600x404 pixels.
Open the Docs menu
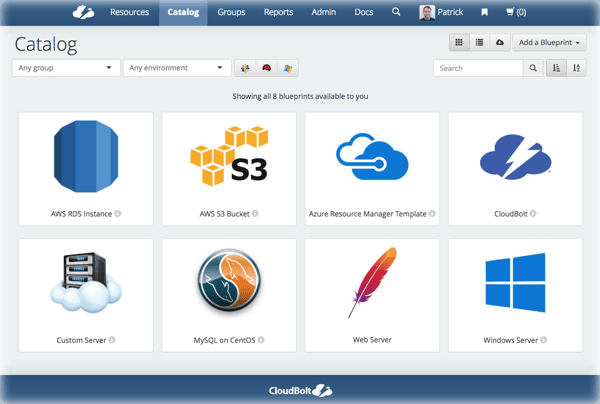[364, 12]
